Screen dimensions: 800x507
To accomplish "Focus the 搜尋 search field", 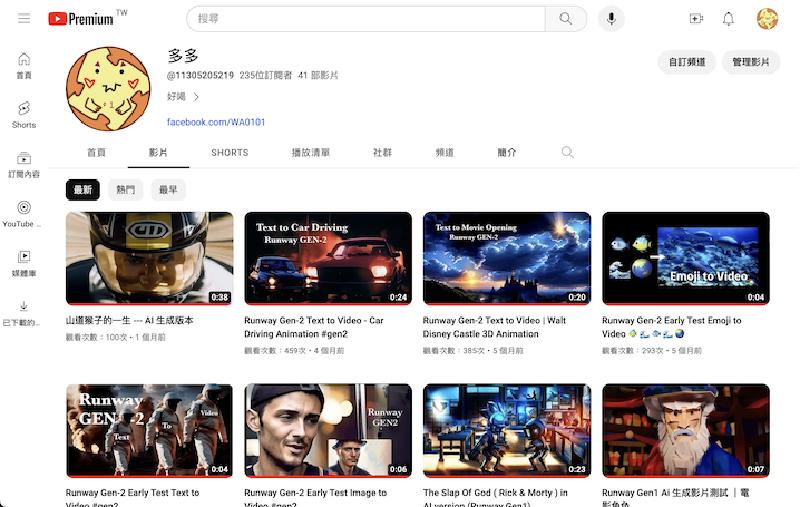I will click(366, 19).
